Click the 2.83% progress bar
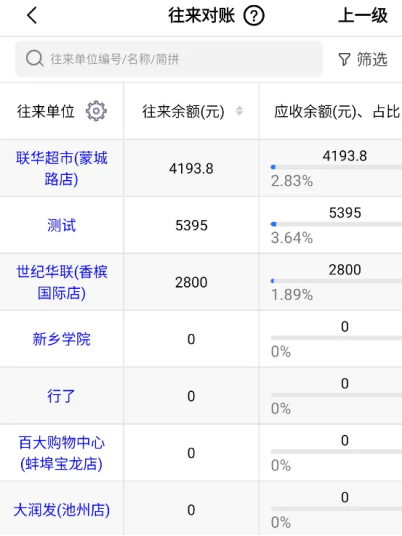The width and height of the screenshot is (402, 536). (336, 167)
